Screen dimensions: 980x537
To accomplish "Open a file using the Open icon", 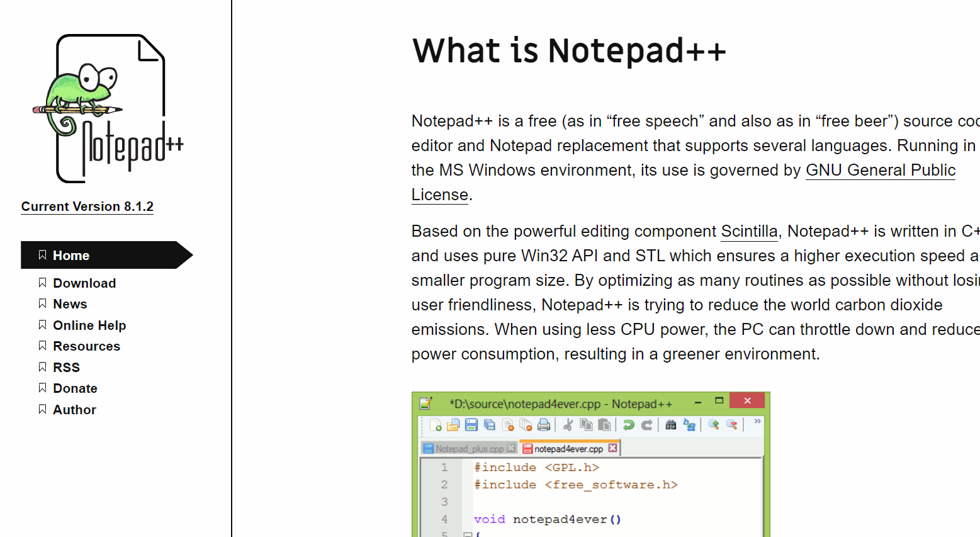I will pos(452,424).
